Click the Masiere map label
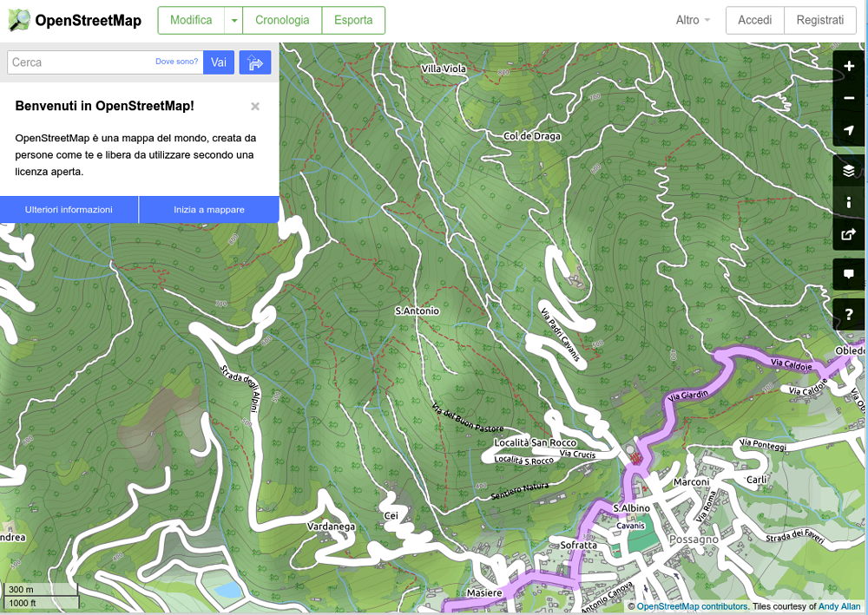Viewport: 868px width, 615px height. (484, 592)
